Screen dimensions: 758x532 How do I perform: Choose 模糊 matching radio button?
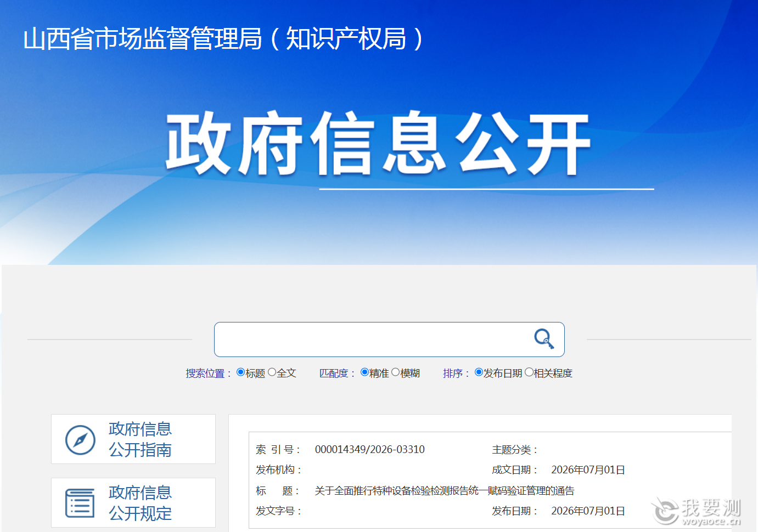[395, 372]
